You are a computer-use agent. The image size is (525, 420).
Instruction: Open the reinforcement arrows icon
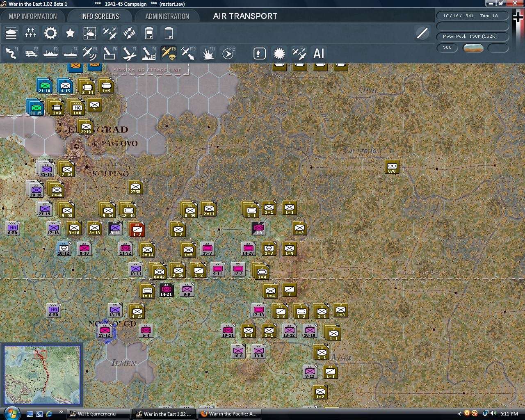[x=129, y=33]
